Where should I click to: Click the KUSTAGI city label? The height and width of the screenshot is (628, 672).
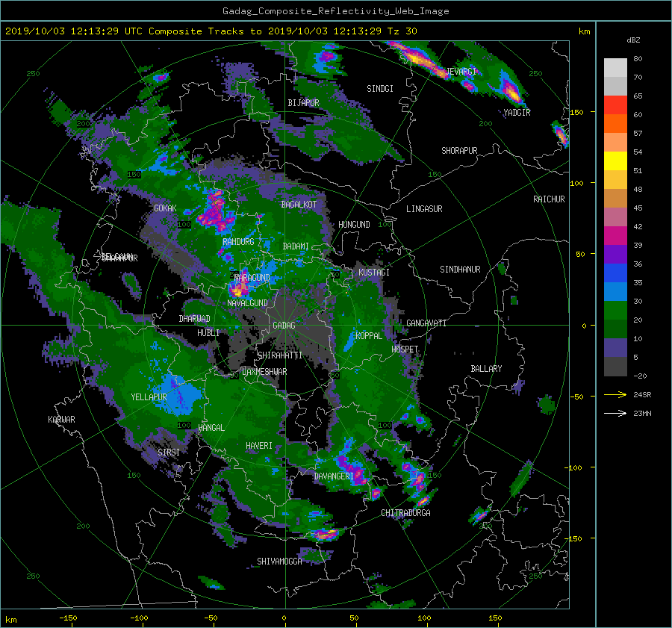[374, 273]
